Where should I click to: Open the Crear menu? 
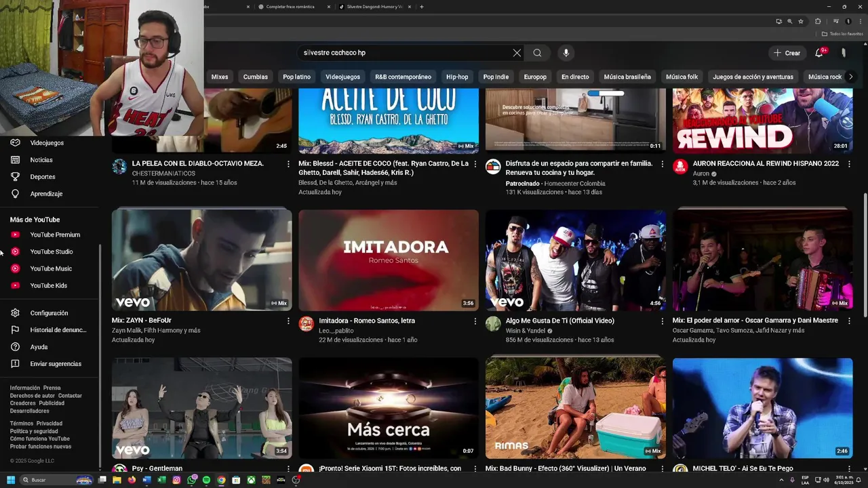coord(787,53)
